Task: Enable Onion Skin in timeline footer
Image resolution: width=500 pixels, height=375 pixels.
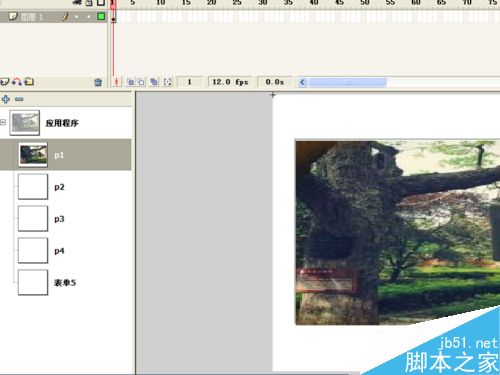Action: pos(130,82)
